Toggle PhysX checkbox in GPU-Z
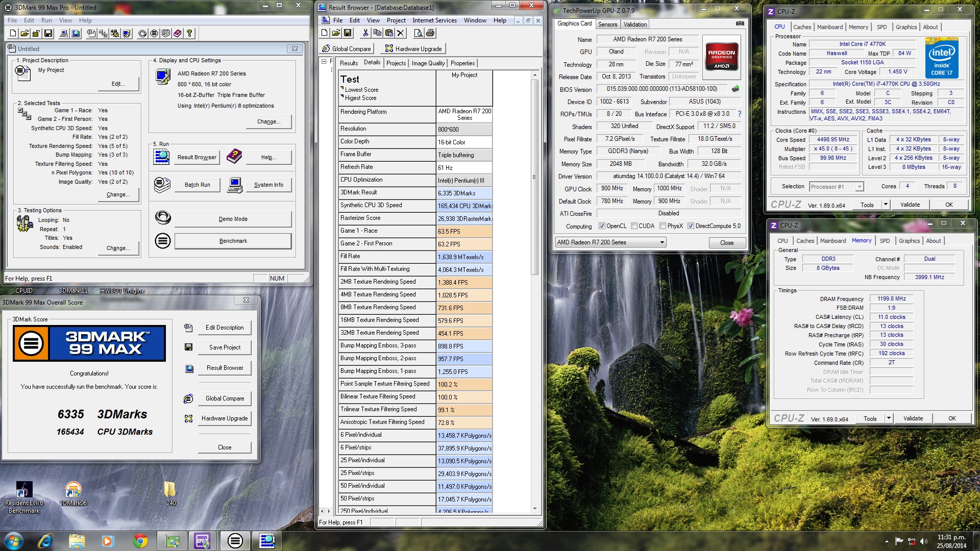980x551 pixels. coord(663,226)
